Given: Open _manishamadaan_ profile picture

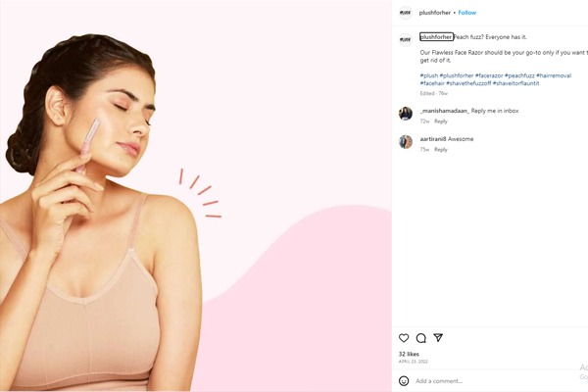Looking at the screenshot, I should coord(405,114).
